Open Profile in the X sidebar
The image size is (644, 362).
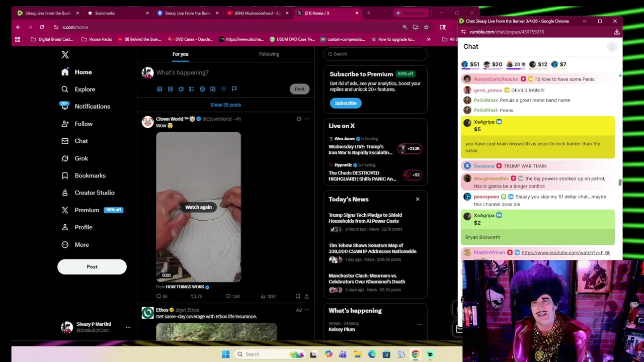tap(77, 227)
